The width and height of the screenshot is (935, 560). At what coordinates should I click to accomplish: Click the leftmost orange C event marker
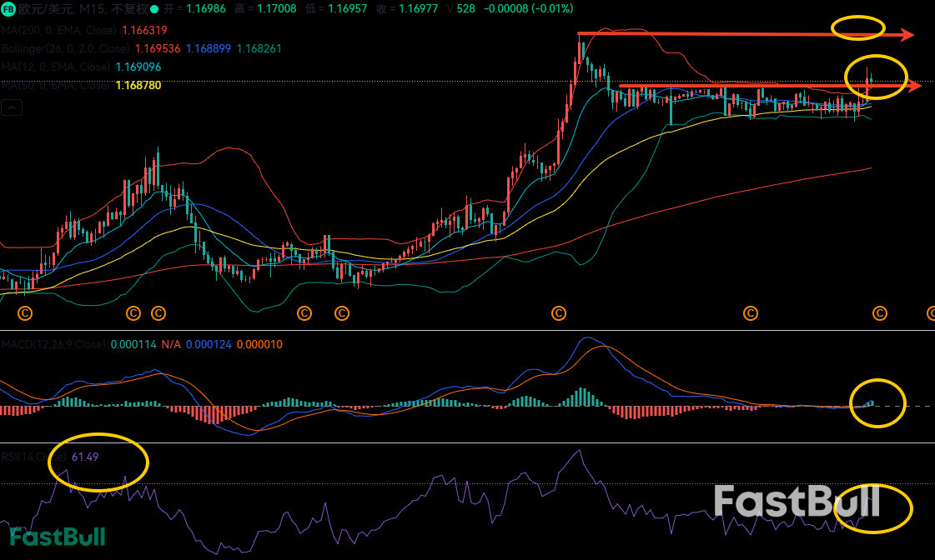tap(25, 313)
